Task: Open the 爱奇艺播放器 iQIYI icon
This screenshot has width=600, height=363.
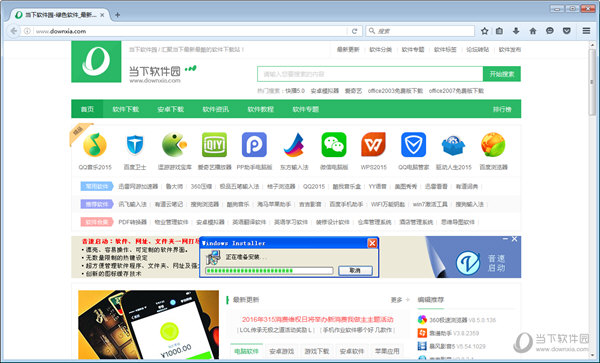Action: click(x=214, y=145)
